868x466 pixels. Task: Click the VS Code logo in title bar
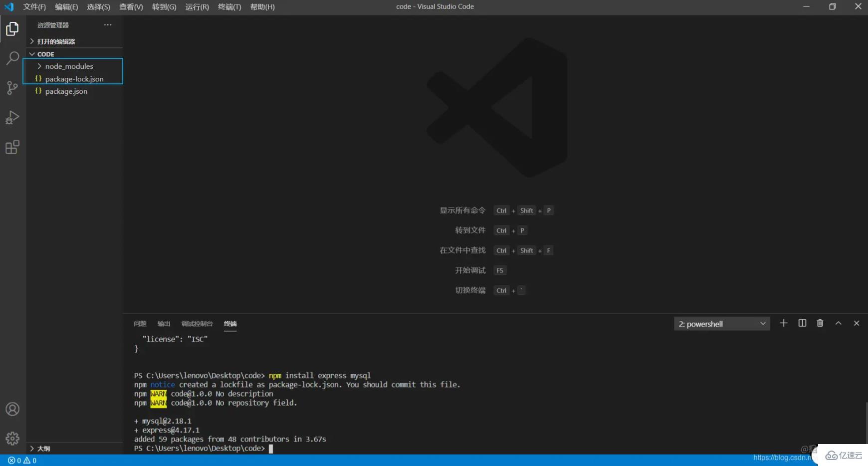click(x=9, y=6)
